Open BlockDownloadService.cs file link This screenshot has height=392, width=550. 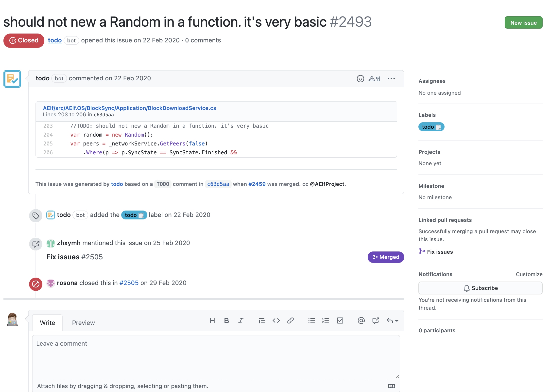pos(129,108)
